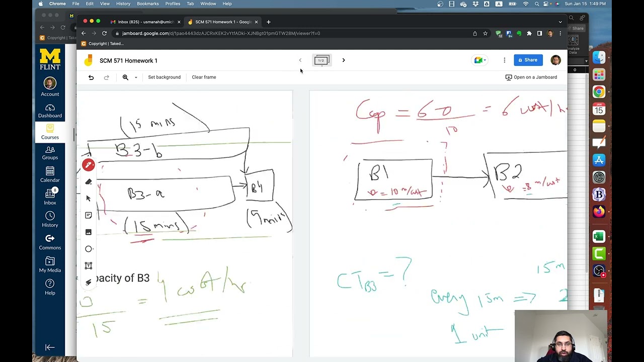Select the Eraser tool

click(89, 182)
